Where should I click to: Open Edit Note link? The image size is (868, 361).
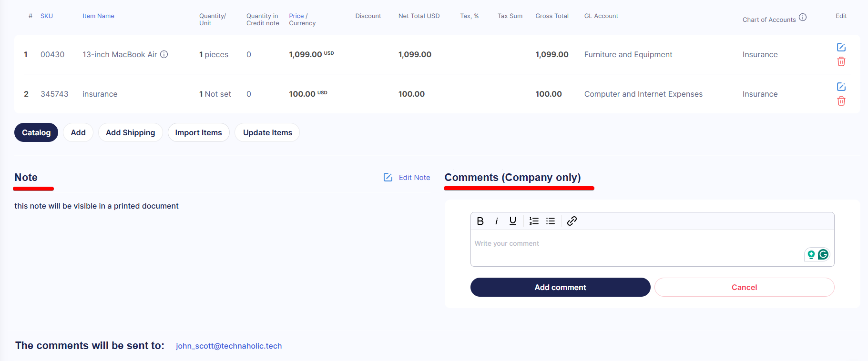[414, 177]
